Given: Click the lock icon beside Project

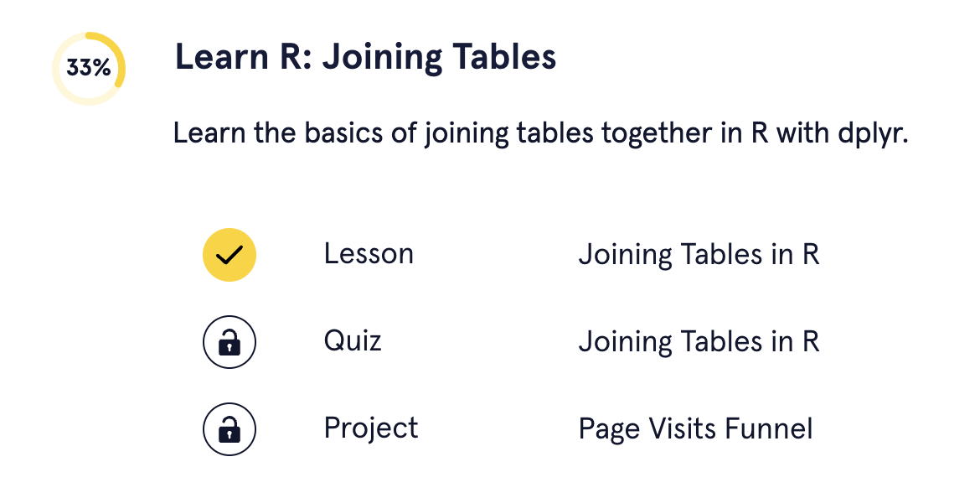Looking at the screenshot, I should pos(229,430).
